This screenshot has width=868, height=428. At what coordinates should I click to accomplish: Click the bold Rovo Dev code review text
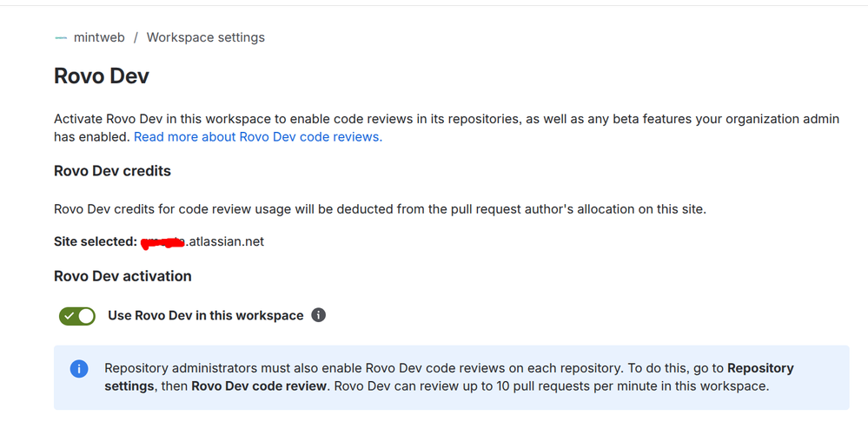[259, 386]
